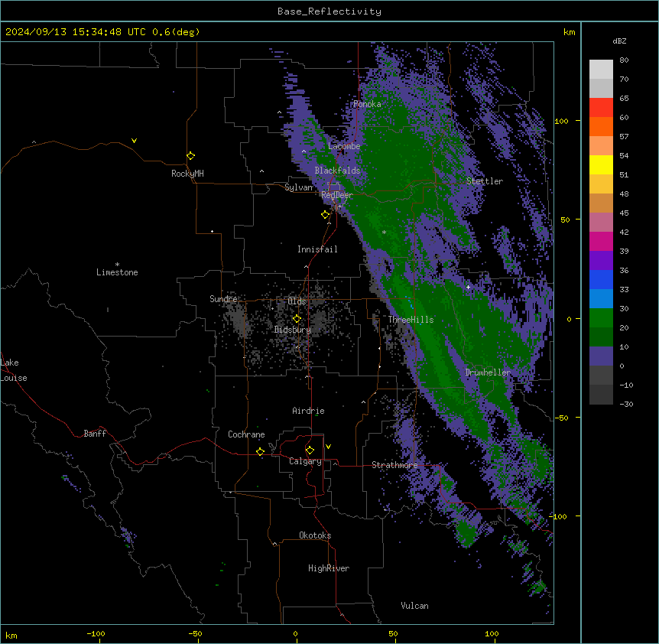The image size is (659, 644).
Task: Click the Lacombe label
Action: (344, 146)
